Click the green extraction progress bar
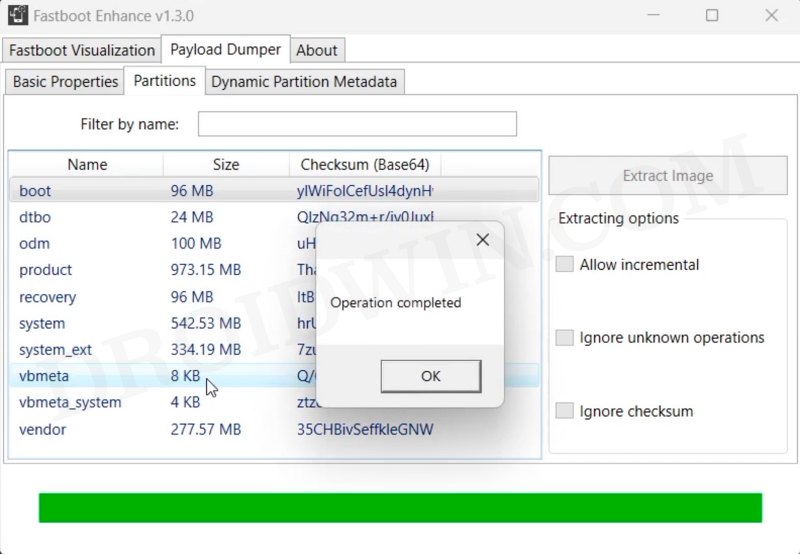The height and width of the screenshot is (554, 800). coord(401,508)
